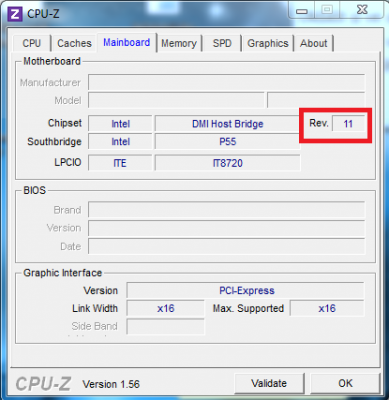Viewport: 389px width, 400px height.
Task: Select the Mainboard tab
Action: (x=127, y=43)
